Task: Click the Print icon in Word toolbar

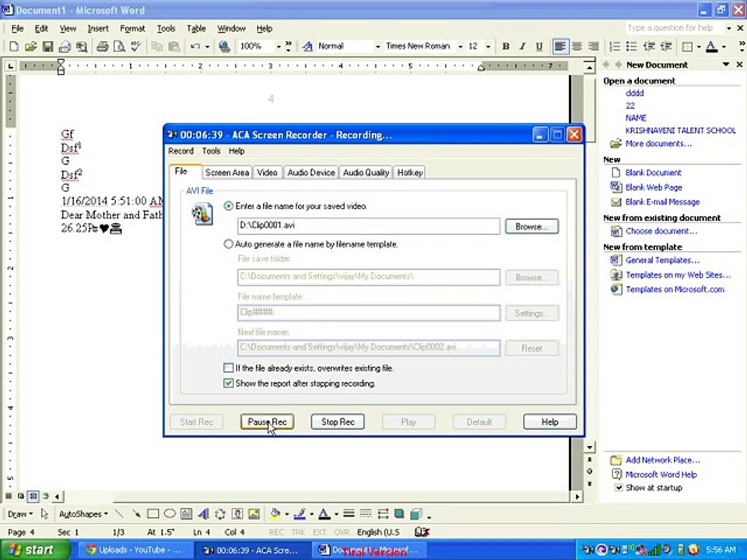Action: click(x=103, y=46)
